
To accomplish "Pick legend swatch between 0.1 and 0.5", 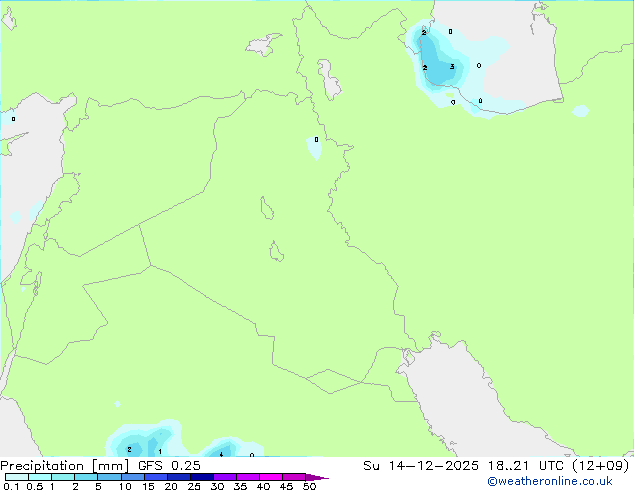I will point(17,477).
